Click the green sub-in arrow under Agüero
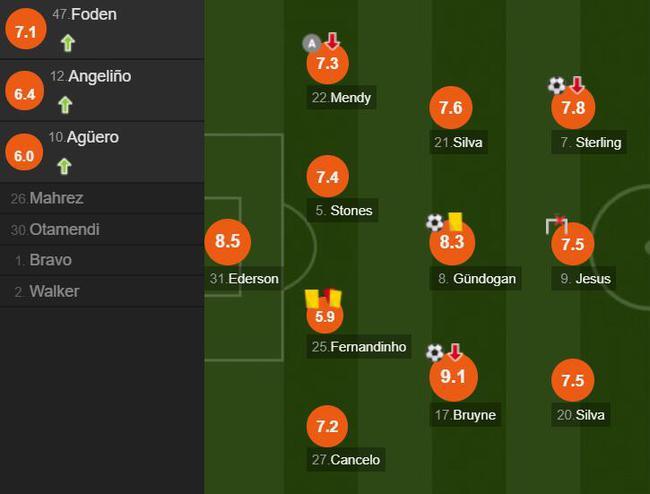The width and height of the screenshot is (650, 494). coord(64,166)
